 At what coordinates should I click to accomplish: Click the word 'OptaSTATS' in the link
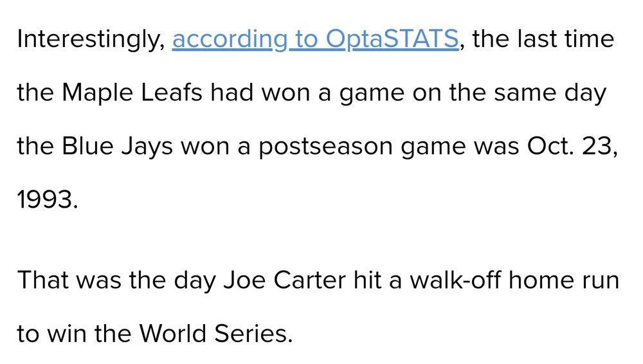click(x=392, y=41)
